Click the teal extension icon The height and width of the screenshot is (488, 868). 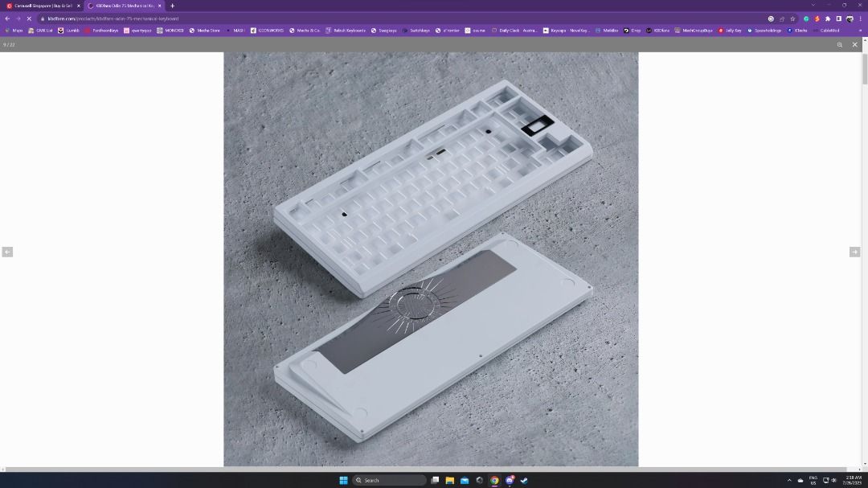[806, 18]
